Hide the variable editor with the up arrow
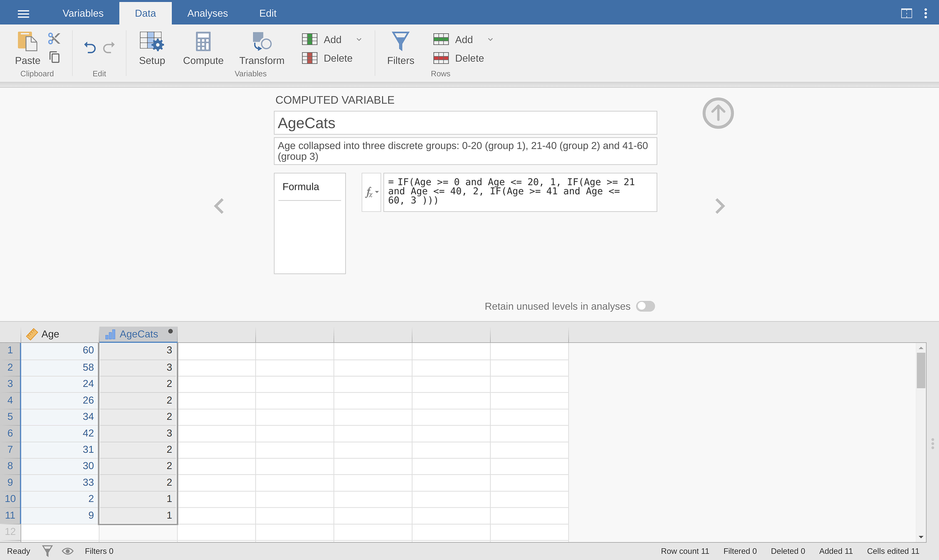Viewport: 939px width, 560px height. coord(718,113)
